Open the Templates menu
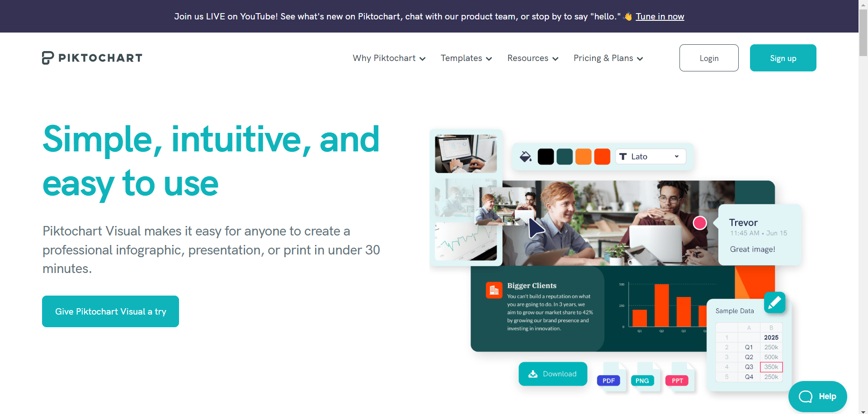The width and height of the screenshot is (868, 414). [x=466, y=58]
